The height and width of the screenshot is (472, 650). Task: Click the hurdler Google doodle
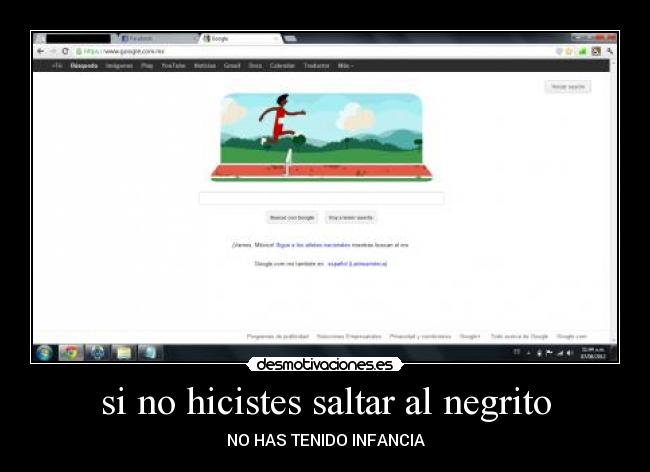[321, 138]
